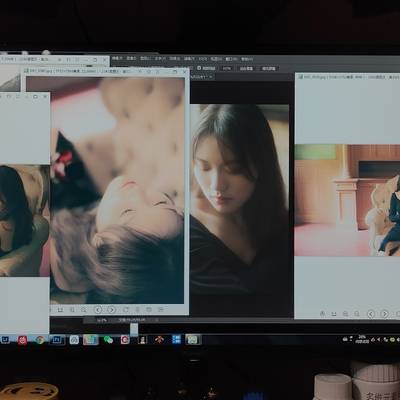Switch to the green image viewer taskbar icon

(x=193, y=340)
